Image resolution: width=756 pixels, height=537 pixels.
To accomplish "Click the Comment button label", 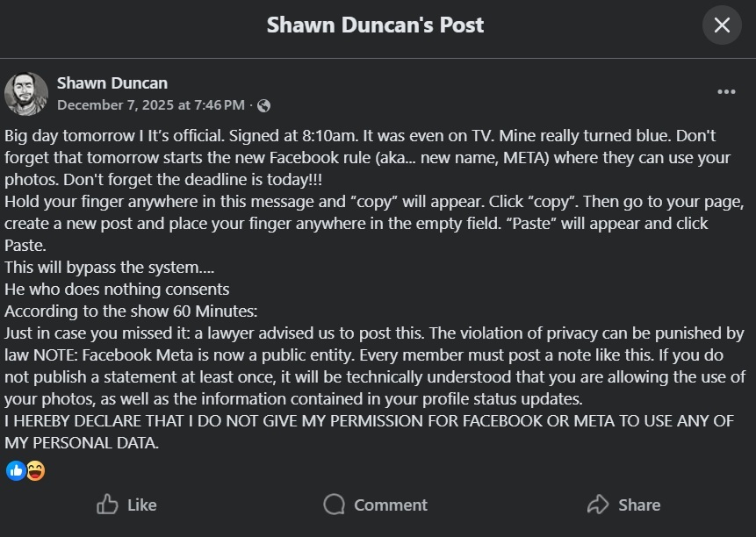I will tap(390, 505).
